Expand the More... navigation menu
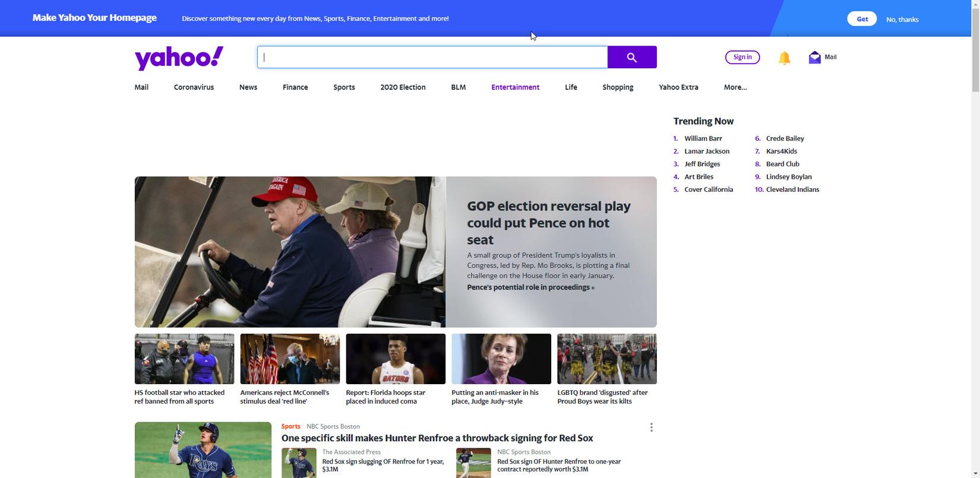The image size is (980, 478). click(x=735, y=87)
